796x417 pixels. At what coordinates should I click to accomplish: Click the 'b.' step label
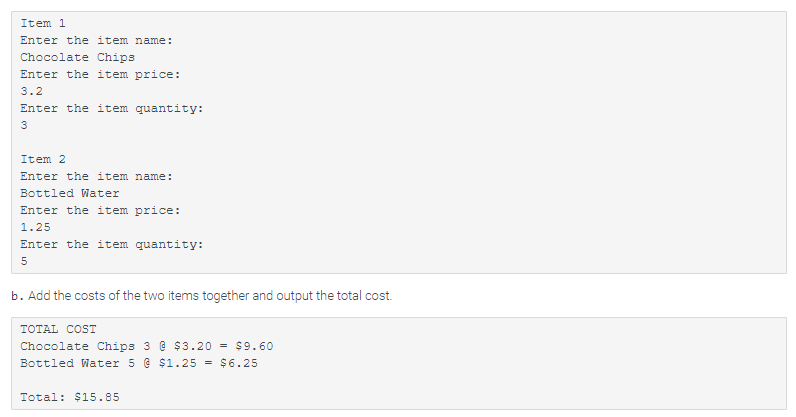point(17,296)
